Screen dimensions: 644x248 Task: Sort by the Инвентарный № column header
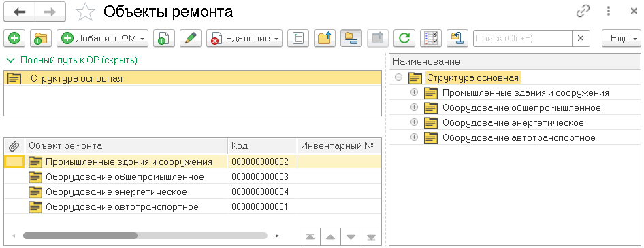coord(339,145)
